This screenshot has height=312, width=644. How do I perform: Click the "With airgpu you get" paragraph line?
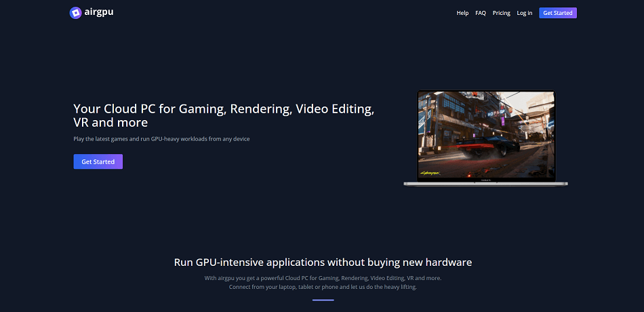pos(323,278)
